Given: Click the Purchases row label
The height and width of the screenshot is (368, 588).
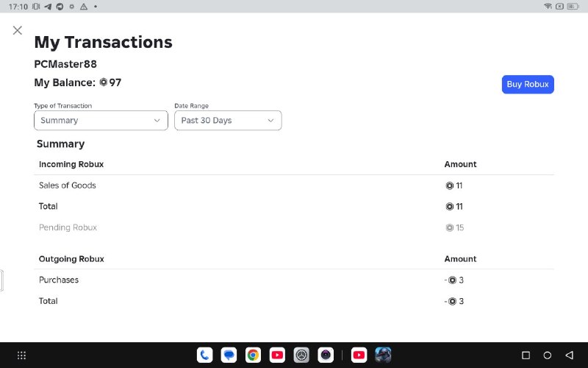Looking at the screenshot, I should point(59,280).
